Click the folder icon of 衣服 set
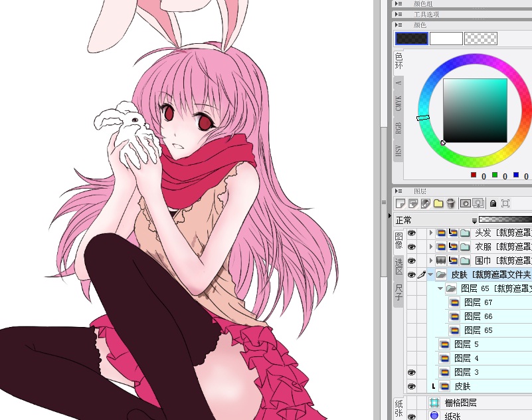 tap(465, 247)
